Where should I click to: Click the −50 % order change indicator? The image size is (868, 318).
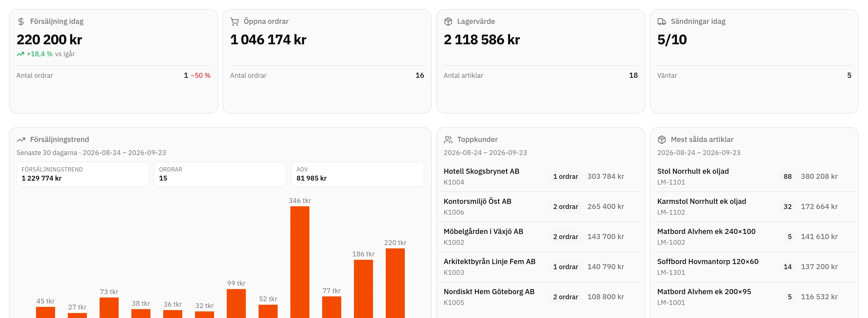pyautogui.click(x=201, y=76)
